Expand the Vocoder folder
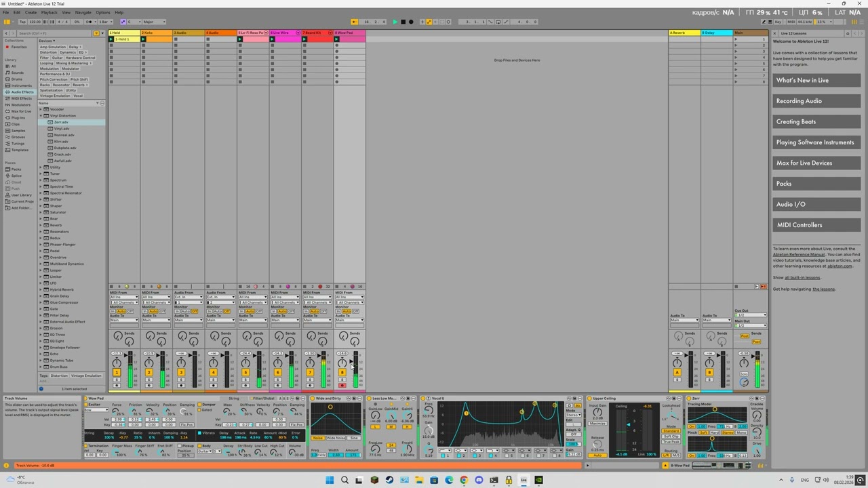The height and width of the screenshot is (488, 868). tap(41, 109)
